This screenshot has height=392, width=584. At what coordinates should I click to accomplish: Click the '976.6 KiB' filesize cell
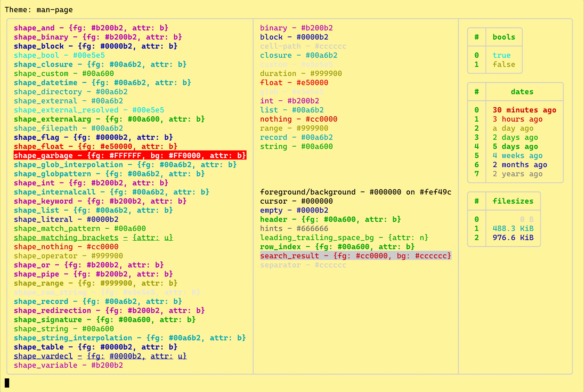pyautogui.click(x=513, y=238)
